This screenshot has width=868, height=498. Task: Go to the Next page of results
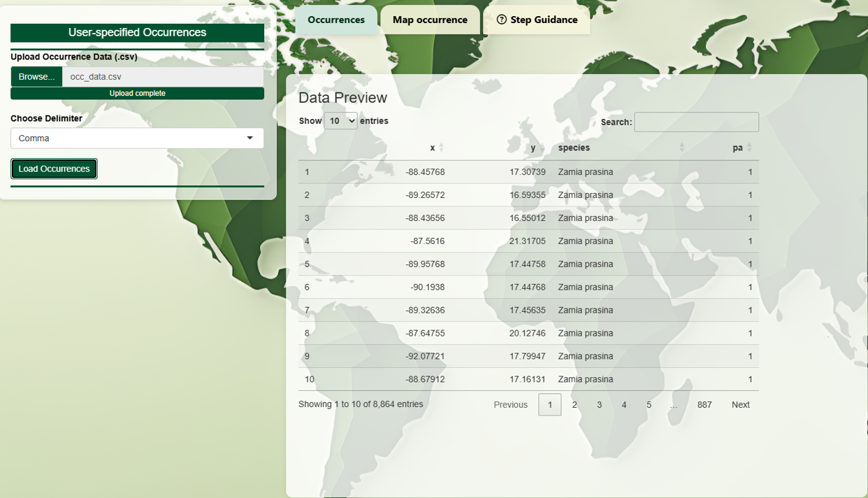point(741,404)
